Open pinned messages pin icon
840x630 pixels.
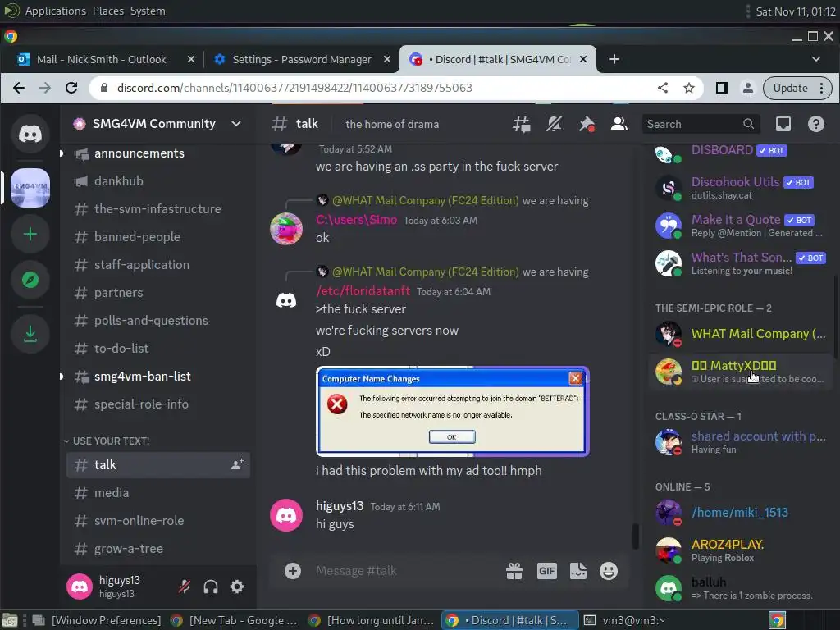(587, 125)
